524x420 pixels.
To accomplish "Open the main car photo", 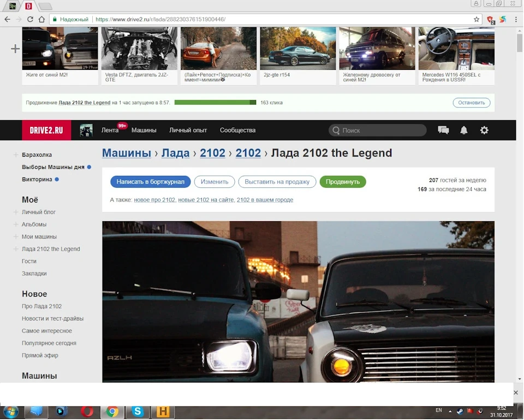I will [x=298, y=301].
